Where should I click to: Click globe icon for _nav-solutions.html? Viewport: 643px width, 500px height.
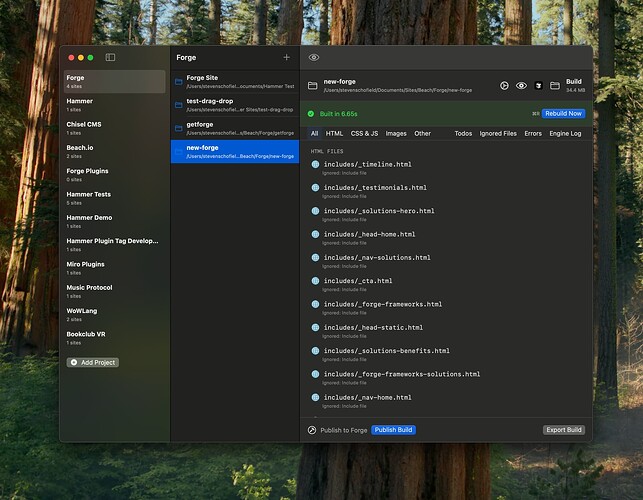tap(315, 258)
